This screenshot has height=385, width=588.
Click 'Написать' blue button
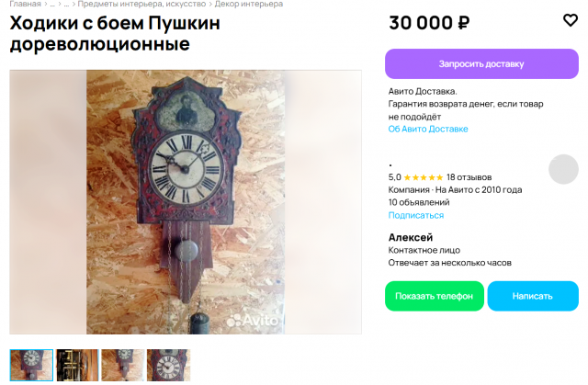coord(533,296)
